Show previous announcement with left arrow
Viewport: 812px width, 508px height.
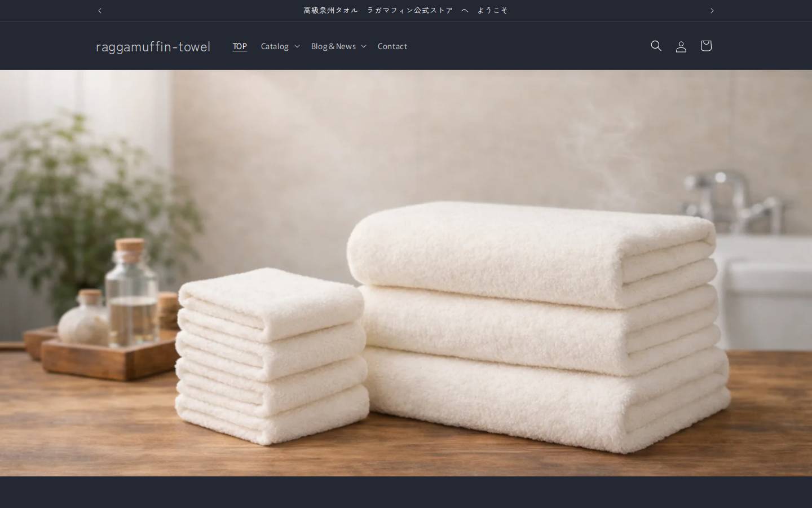coord(100,11)
